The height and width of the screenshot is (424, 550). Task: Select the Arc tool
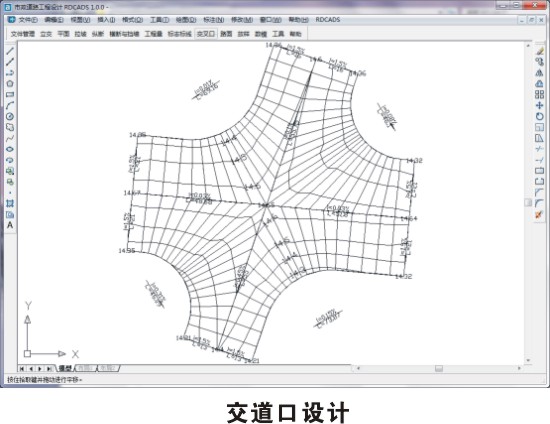(x=10, y=105)
